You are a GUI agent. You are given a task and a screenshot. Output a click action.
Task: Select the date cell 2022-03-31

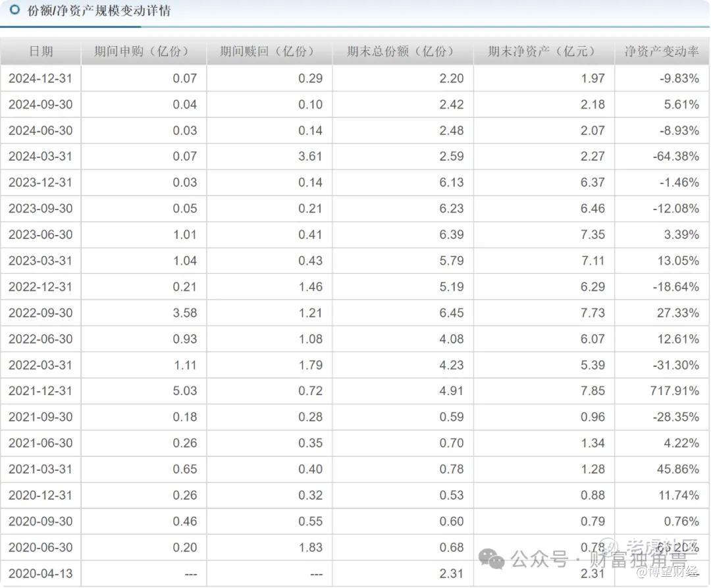click(40, 365)
